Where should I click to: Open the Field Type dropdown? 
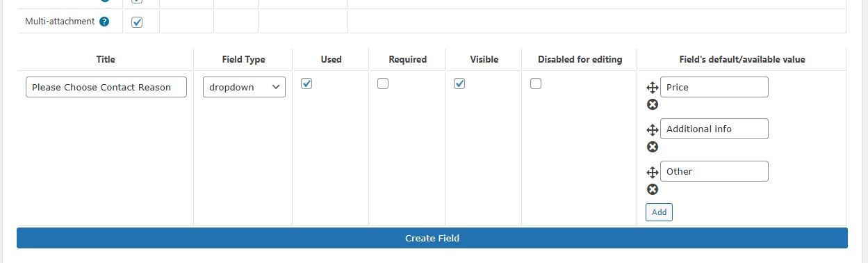(x=244, y=87)
